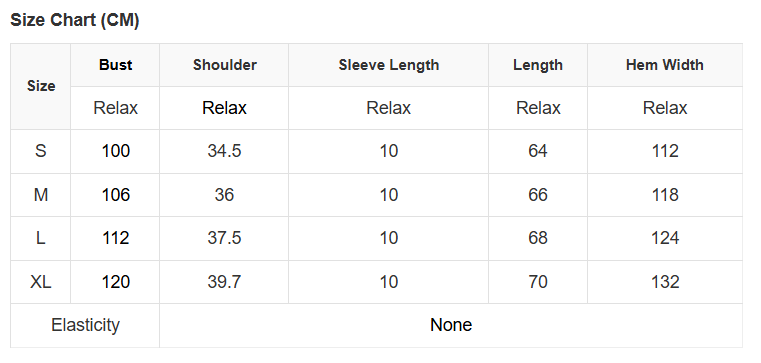Click the shoulder value 34.5
This screenshot has height=363, width=761.
point(224,151)
